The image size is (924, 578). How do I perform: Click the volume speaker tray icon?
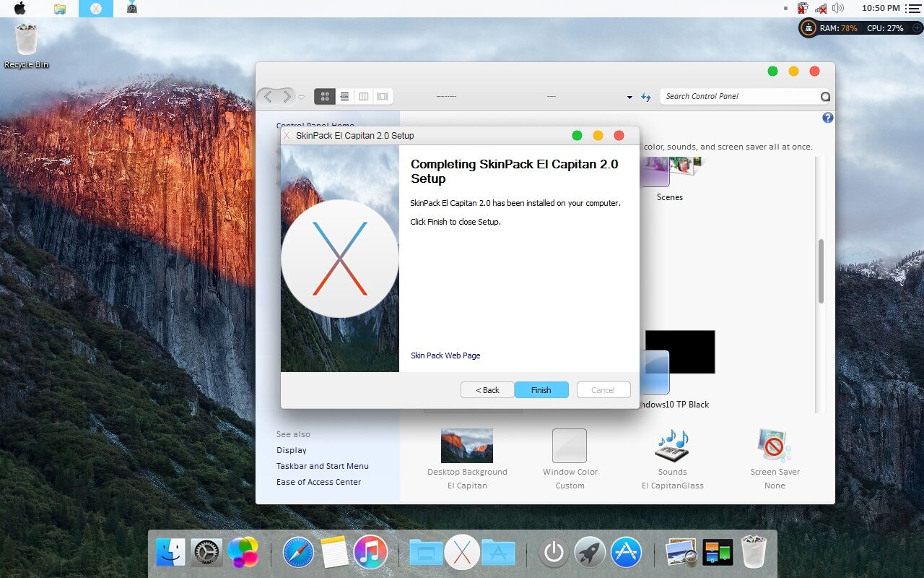[838, 8]
